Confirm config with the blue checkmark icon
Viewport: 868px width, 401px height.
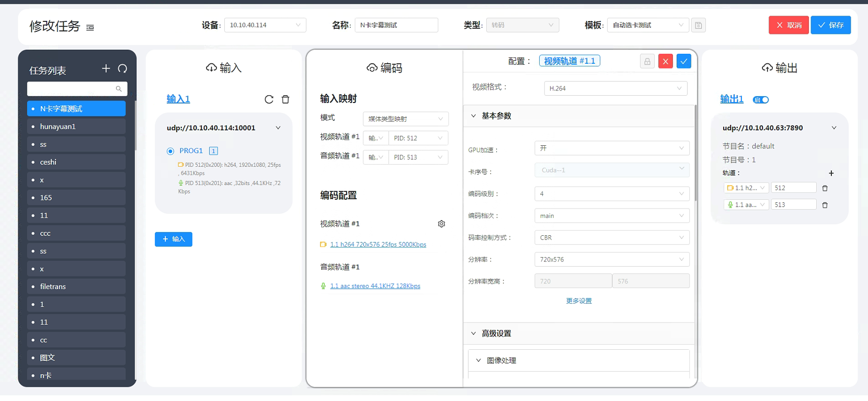[684, 62]
